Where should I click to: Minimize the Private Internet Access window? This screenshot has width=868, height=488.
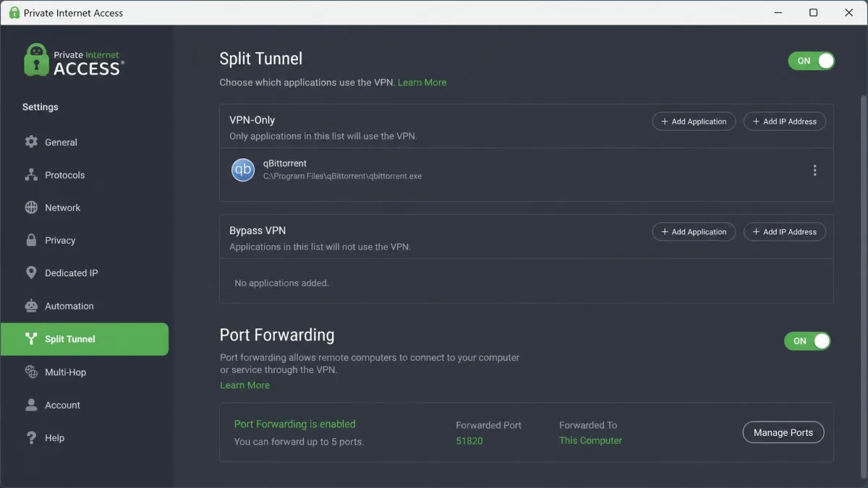[778, 13]
